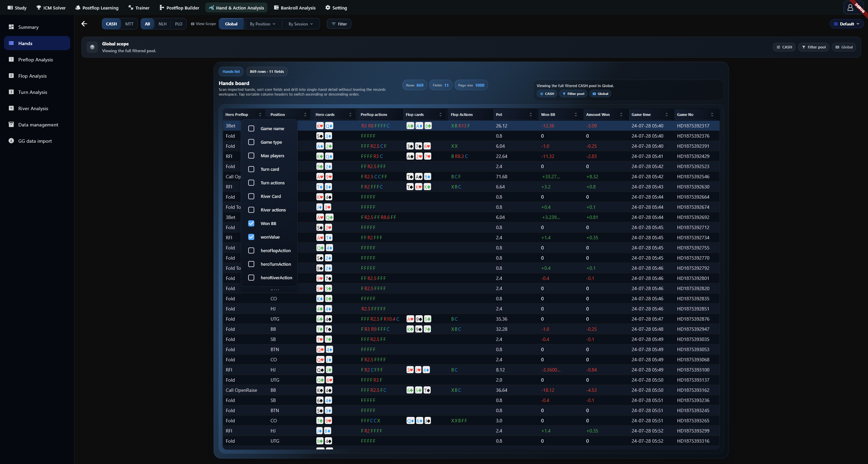This screenshot has height=464, width=868.
Task: Open Turn Analysis sidebar item
Action: pos(37,92)
